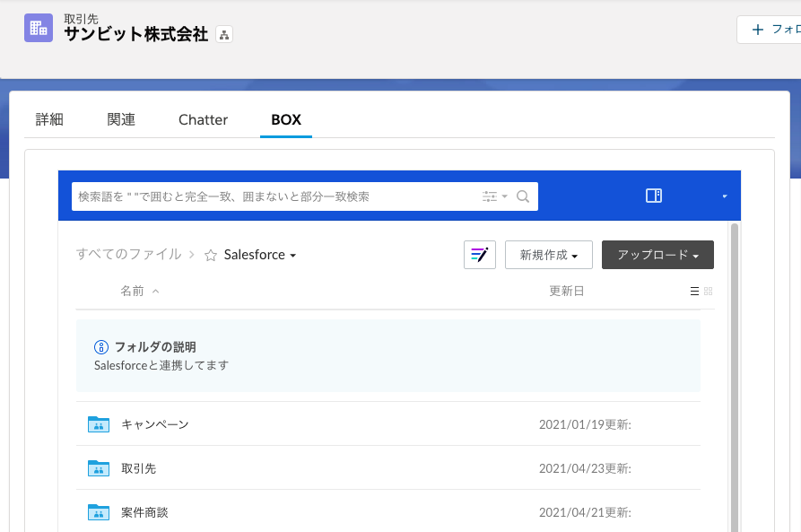The width and height of the screenshot is (801, 532).
Task: Open the アップロード dropdown
Action: (x=657, y=255)
